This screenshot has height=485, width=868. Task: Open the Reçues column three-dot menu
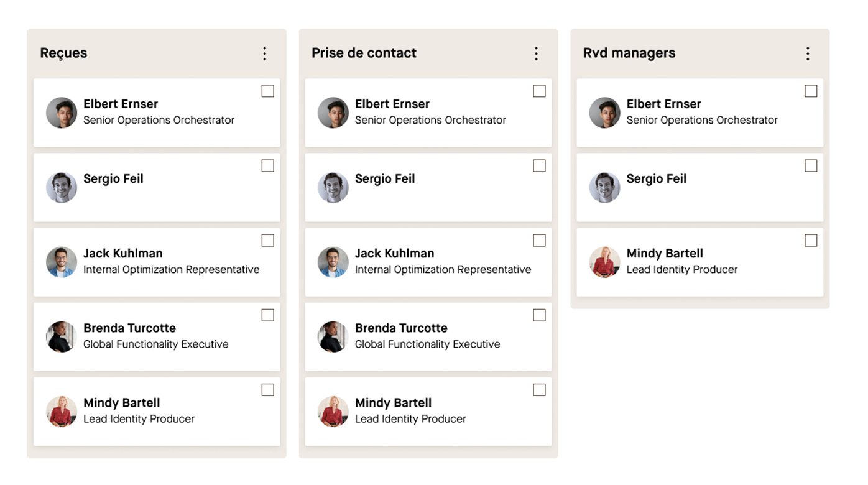click(265, 53)
